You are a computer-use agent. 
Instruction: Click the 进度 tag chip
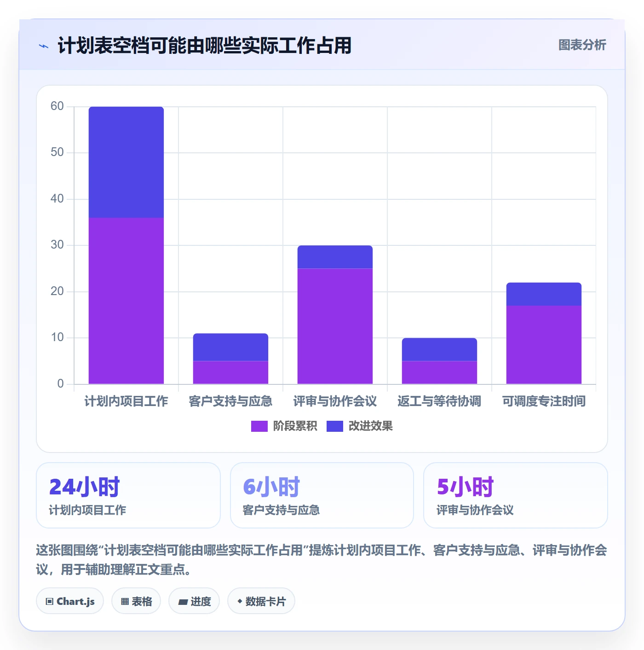pyautogui.click(x=194, y=601)
